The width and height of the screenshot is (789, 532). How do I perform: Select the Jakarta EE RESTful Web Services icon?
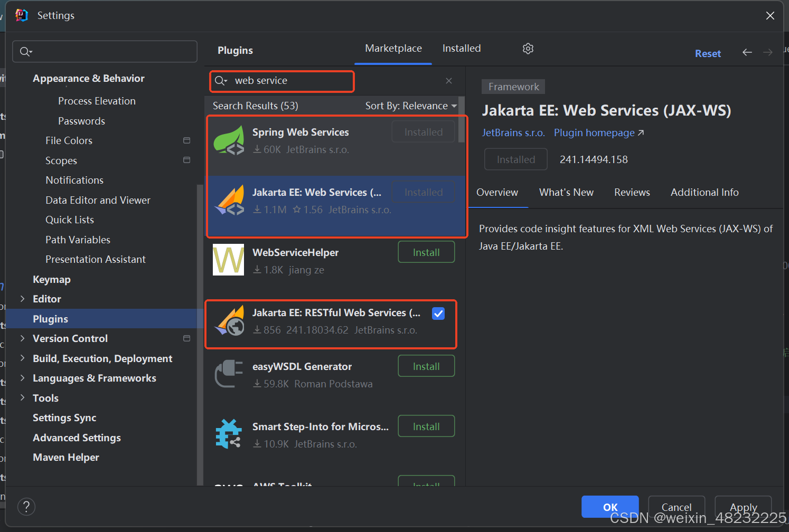[229, 320]
